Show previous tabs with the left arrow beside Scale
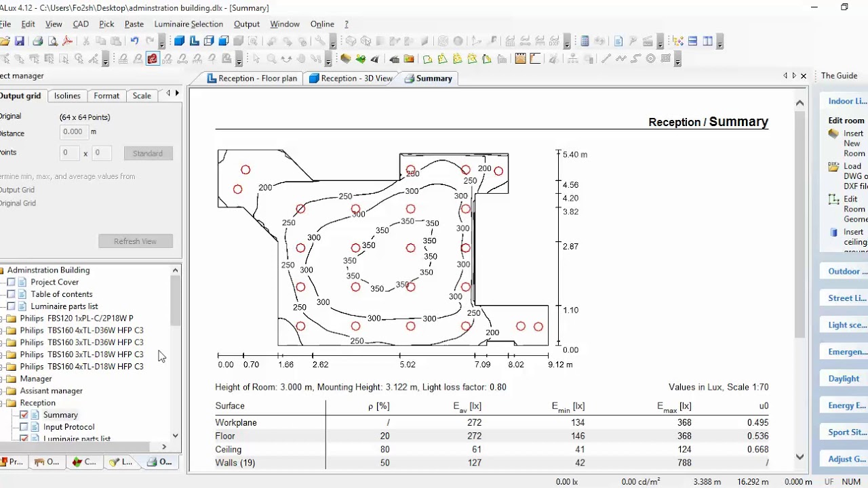Screen dimensions: 868x488 pos(168,93)
